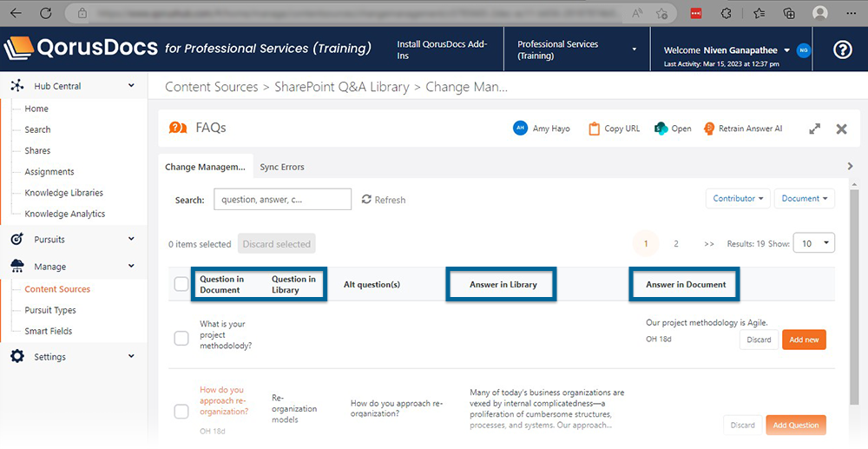
Task: Open Pursuit Types in sidebar
Action: coord(50,310)
